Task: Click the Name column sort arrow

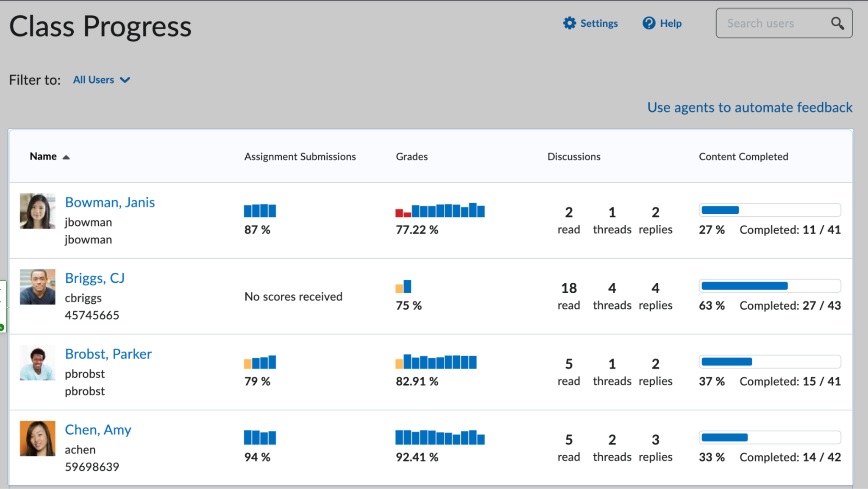Action: pos(66,157)
